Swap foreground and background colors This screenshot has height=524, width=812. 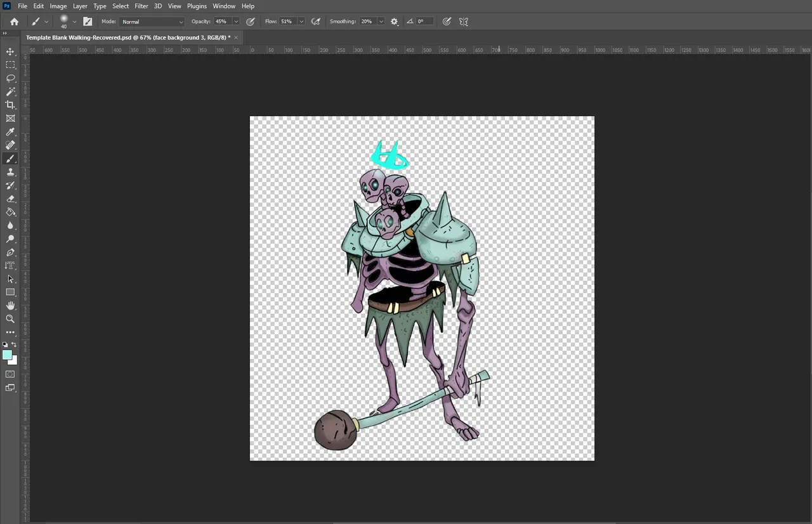(x=14, y=344)
